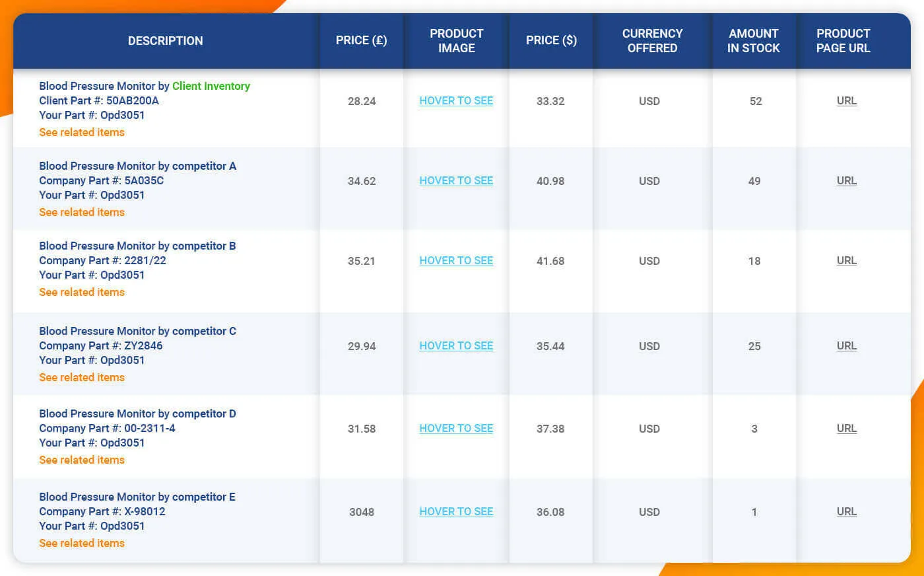Open URL link for Client Inventory monitor
924x576 pixels.
[x=847, y=100]
